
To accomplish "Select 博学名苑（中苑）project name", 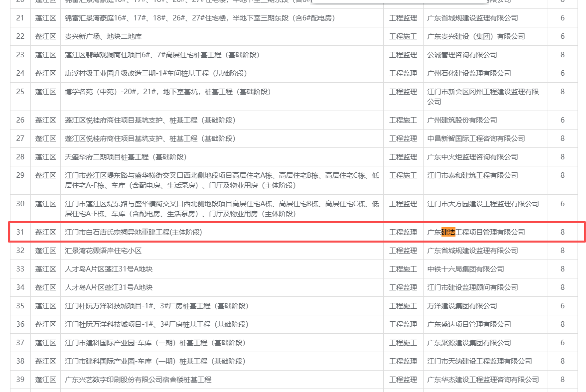I will (168, 92).
